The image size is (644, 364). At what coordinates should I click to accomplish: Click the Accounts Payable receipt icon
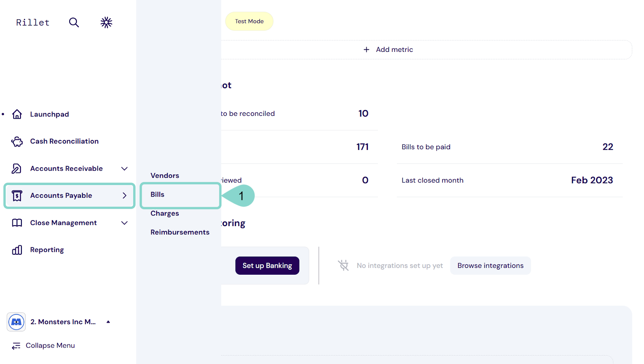pos(17,195)
